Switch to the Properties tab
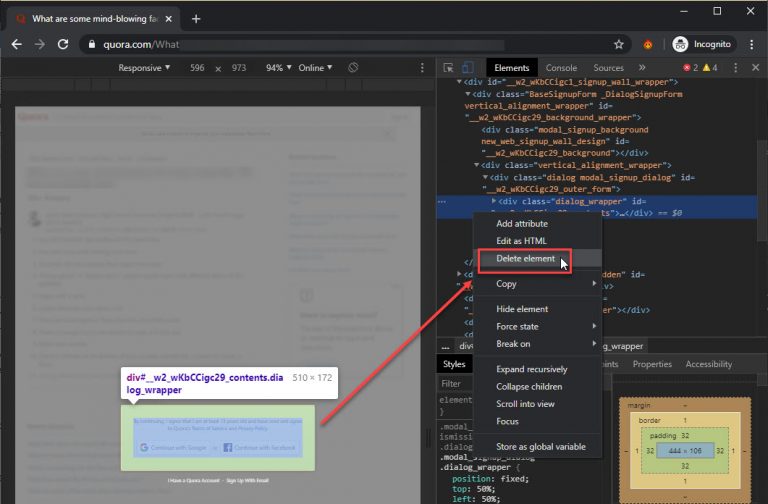Screen dimensions: 768x504 [x=652, y=364]
